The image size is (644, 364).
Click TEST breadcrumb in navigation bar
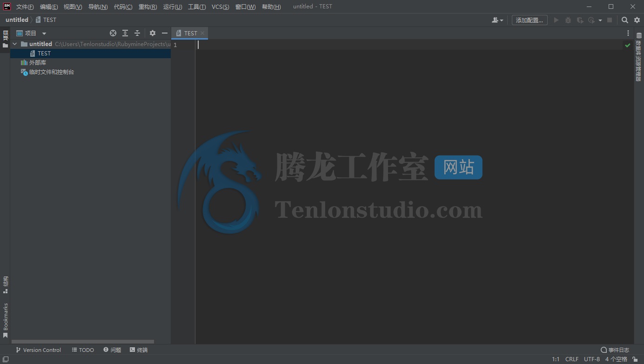pos(46,20)
